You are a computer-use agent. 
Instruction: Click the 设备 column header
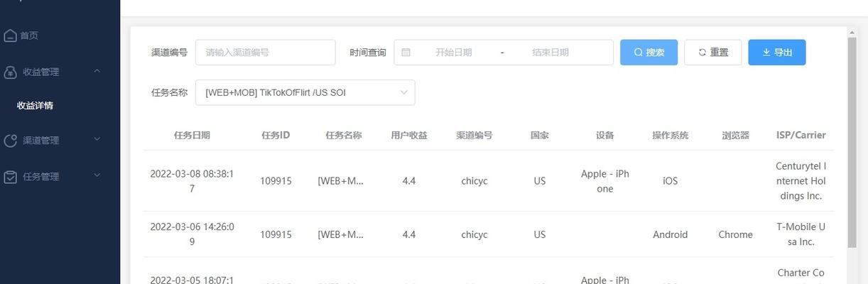point(605,135)
